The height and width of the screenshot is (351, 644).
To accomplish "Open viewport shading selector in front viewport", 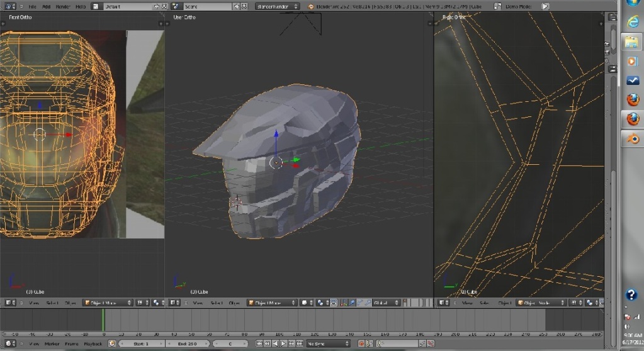I will (x=142, y=303).
